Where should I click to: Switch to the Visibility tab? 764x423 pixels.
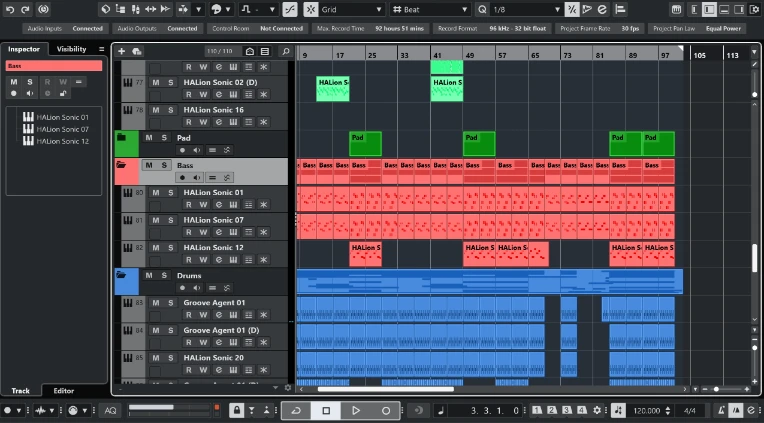click(71, 49)
